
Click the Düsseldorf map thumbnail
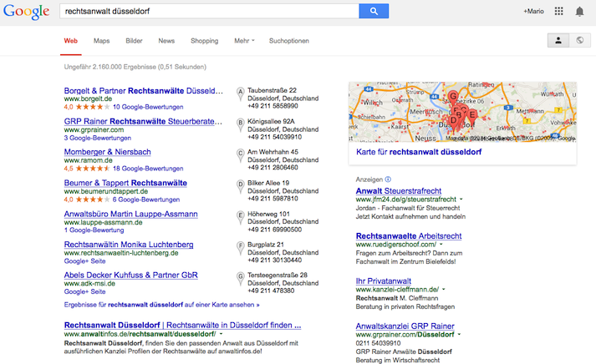point(462,112)
